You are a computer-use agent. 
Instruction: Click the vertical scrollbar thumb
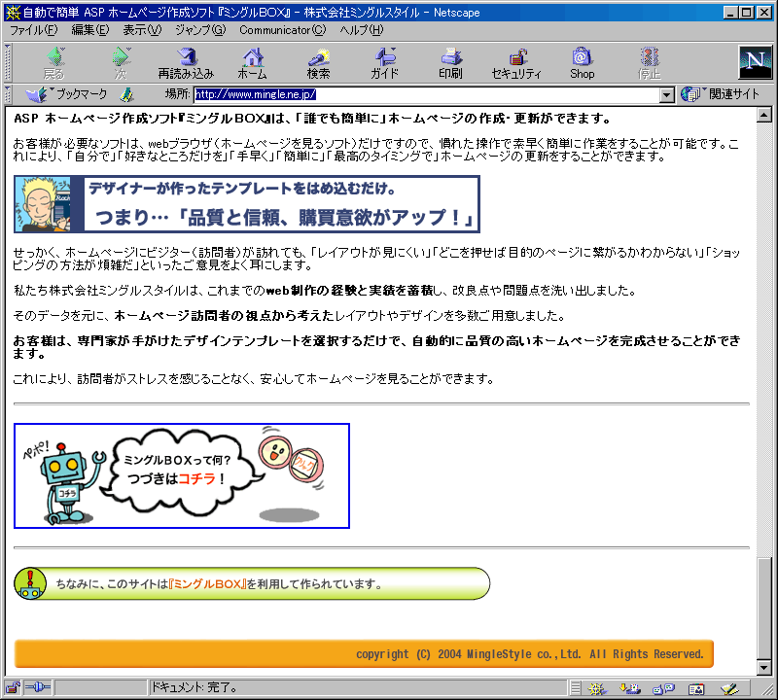click(x=764, y=609)
